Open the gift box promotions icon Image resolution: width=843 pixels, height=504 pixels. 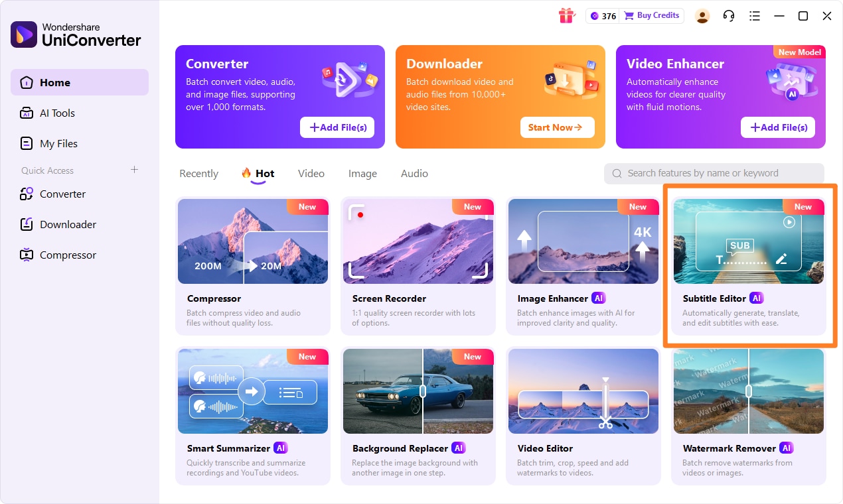pyautogui.click(x=566, y=16)
